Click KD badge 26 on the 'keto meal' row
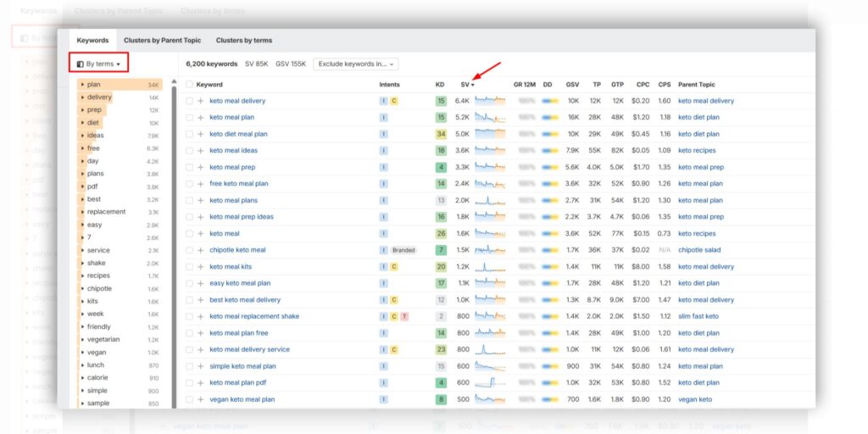Screen dimensions: 868x434 (x=441, y=234)
